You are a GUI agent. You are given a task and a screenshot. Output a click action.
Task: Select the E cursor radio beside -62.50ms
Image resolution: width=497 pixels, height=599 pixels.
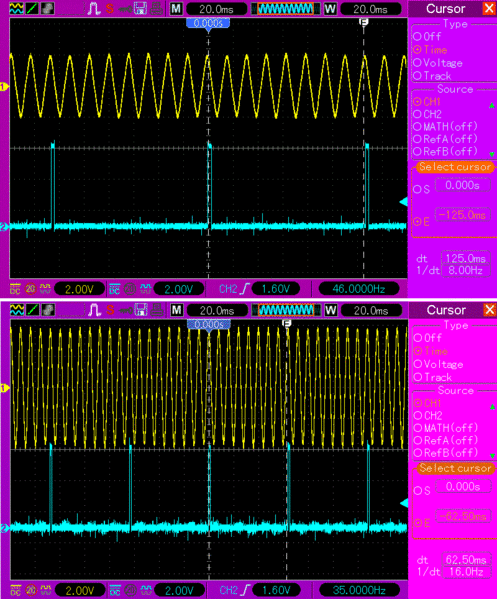(x=418, y=523)
